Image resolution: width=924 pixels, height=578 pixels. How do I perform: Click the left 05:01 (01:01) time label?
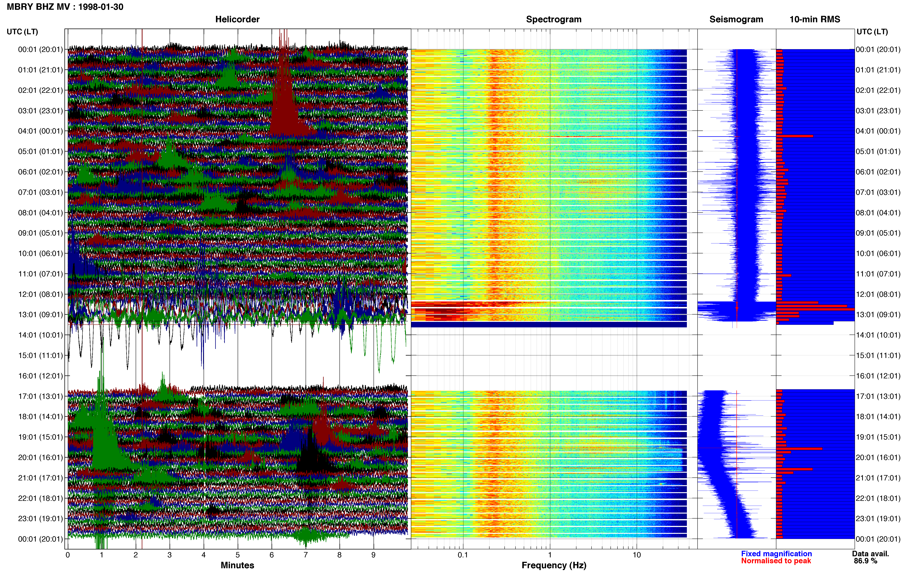(41, 151)
